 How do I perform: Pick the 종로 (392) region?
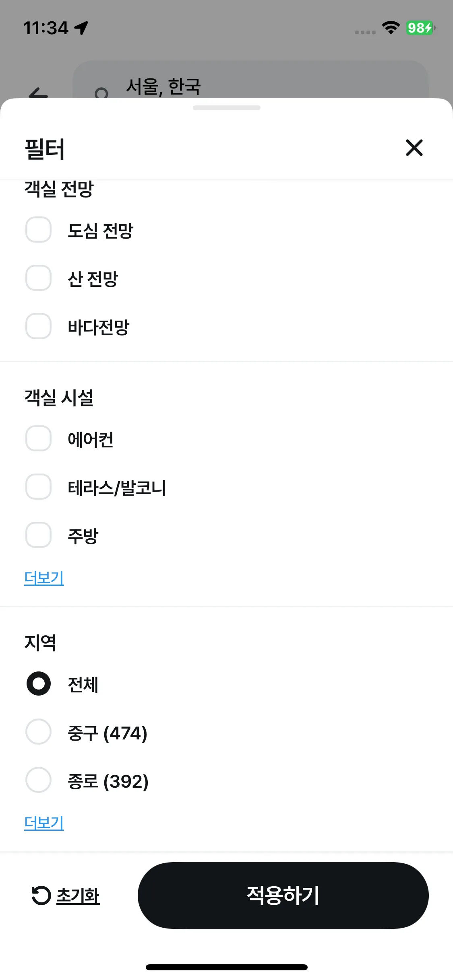[x=38, y=780]
